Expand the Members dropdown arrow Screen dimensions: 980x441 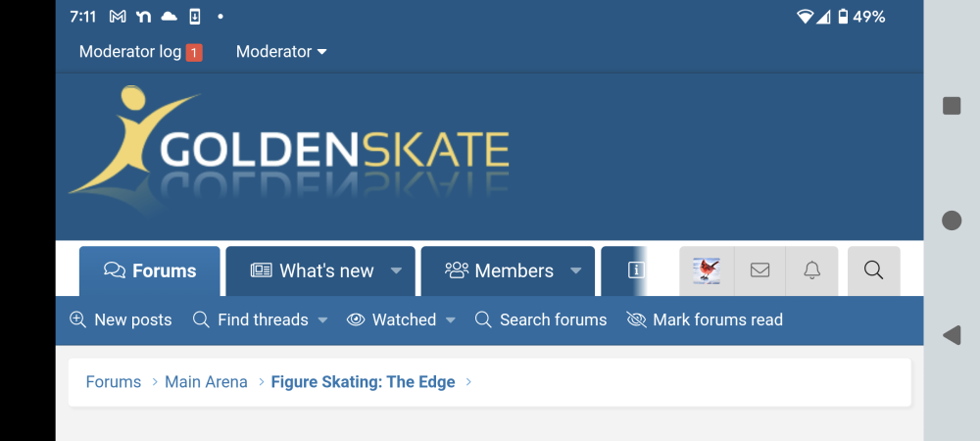pyautogui.click(x=576, y=270)
